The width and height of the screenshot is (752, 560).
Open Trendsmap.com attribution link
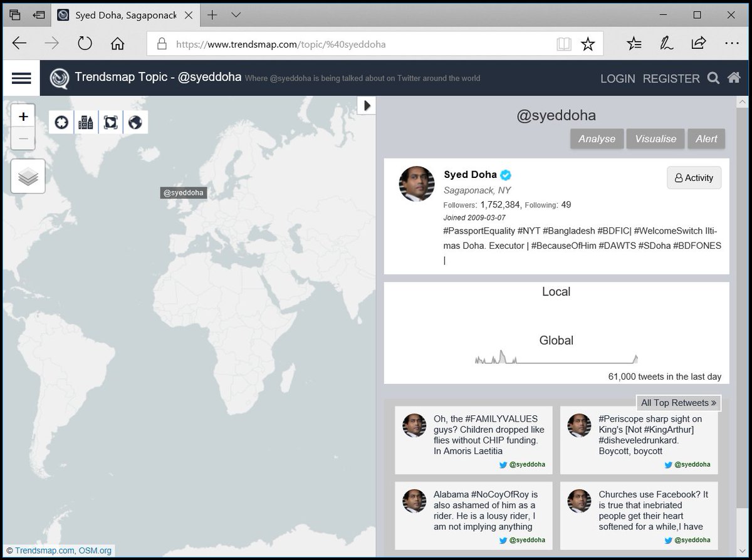44,551
